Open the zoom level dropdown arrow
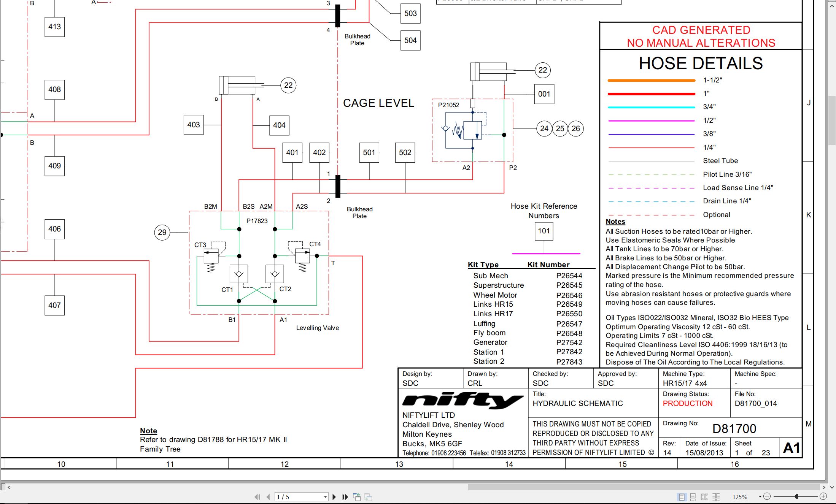The width and height of the screenshot is (836, 504). tap(760, 496)
